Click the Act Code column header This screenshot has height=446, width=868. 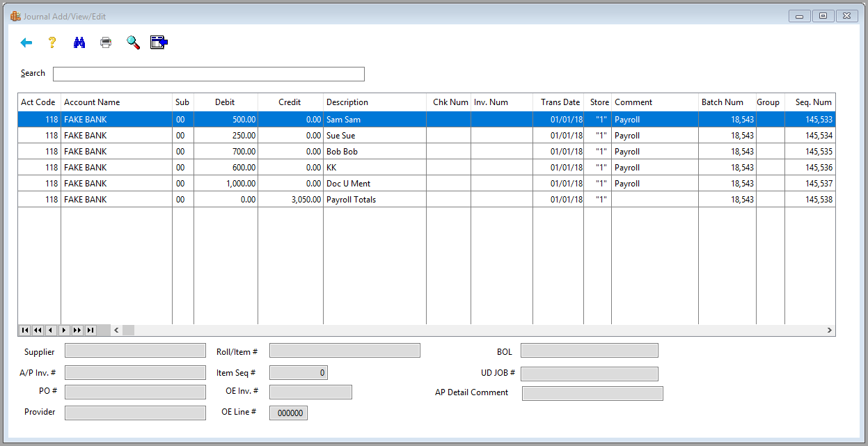pyautogui.click(x=40, y=102)
